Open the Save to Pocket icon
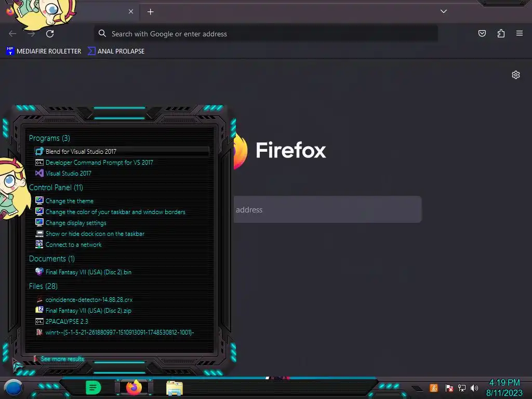This screenshot has height=399, width=532. click(482, 33)
